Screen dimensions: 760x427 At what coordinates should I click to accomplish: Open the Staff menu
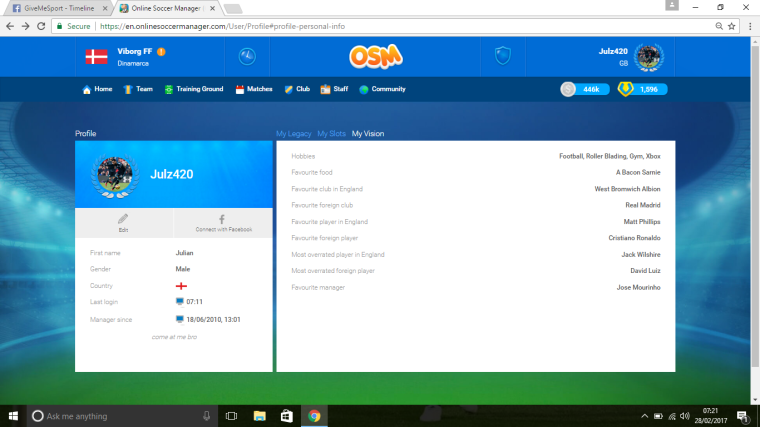pos(334,89)
